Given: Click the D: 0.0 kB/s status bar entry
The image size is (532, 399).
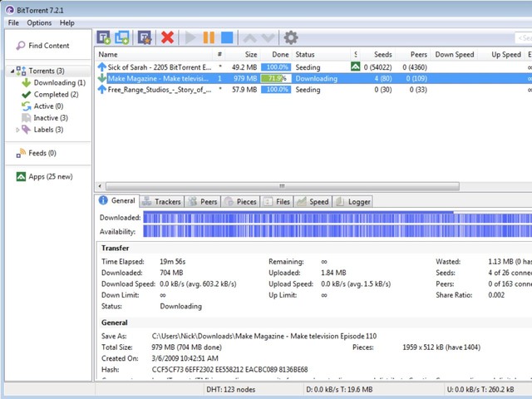Looking at the screenshot, I should tap(339, 390).
